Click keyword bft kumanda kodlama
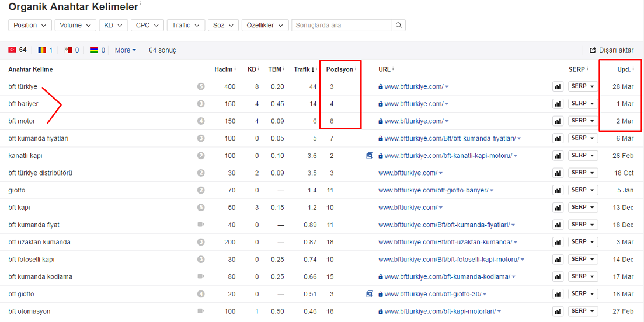644x322 pixels. click(x=40, y=277)
